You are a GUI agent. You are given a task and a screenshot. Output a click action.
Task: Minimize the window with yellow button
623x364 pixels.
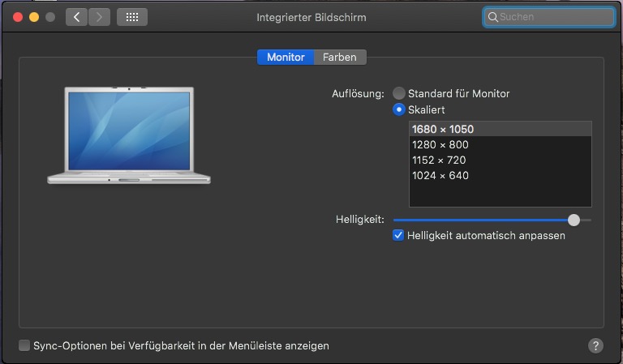pos(34,17)
